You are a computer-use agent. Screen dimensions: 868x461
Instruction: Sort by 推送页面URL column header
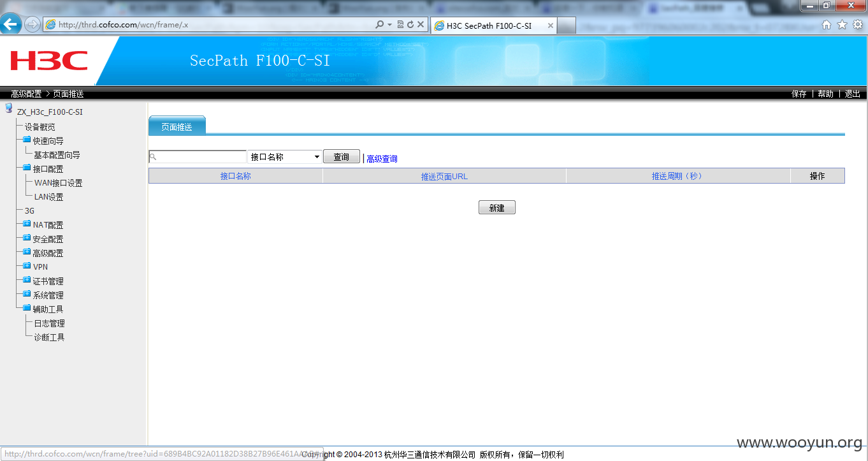coord(444,177)
